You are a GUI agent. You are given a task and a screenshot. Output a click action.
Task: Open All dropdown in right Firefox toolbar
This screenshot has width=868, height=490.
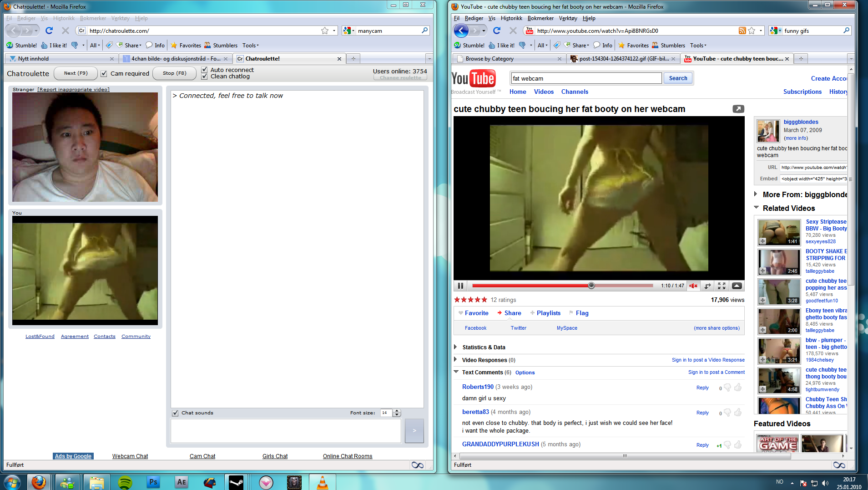542,45
